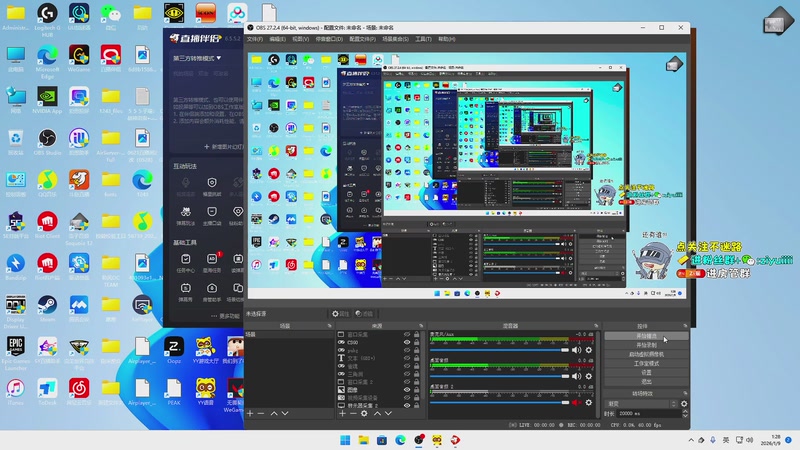
Task: Open Epic Games Launcher desktop icon
Action: click(16, 353)
